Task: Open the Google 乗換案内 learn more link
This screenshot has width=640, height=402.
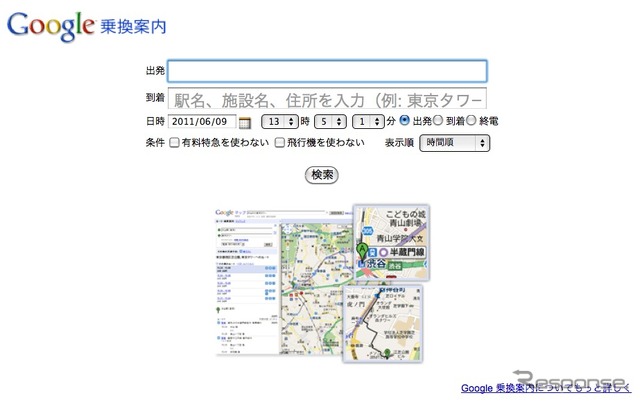Action: click(546, 387)
